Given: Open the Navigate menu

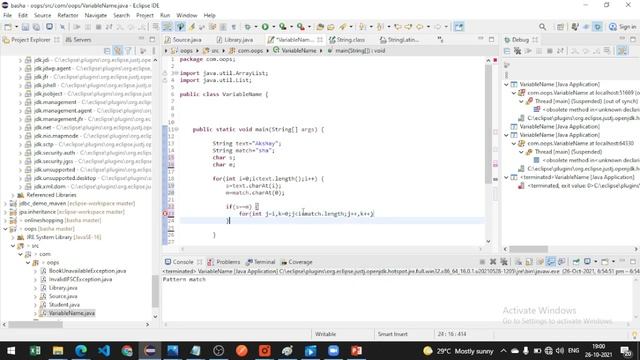Looking at the screenshot, I should 96,15.
